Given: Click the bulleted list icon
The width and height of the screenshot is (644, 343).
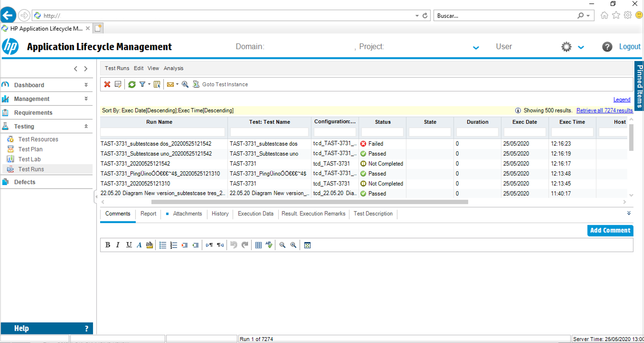Looking at the screenshot, I should point(163,245).
